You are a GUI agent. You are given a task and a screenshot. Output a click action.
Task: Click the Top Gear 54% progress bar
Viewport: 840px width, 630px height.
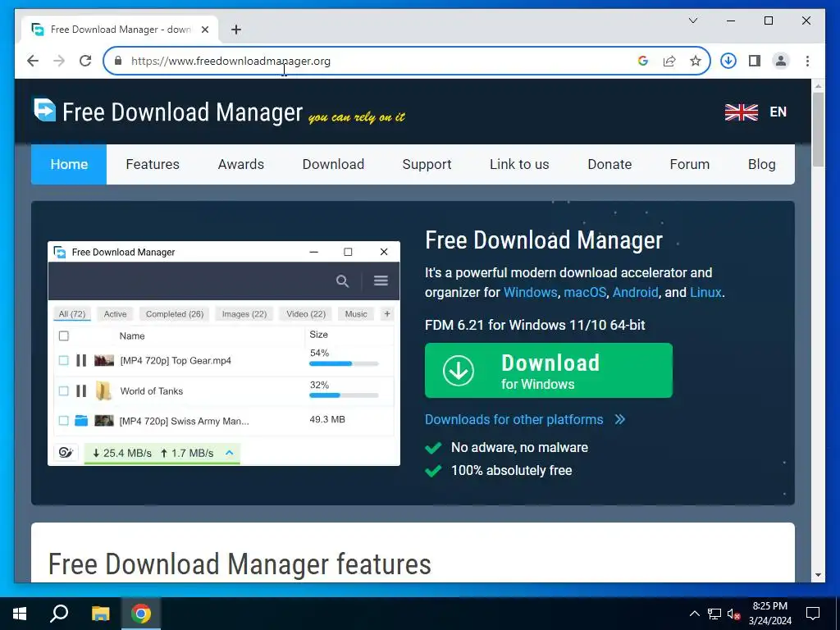344,363
